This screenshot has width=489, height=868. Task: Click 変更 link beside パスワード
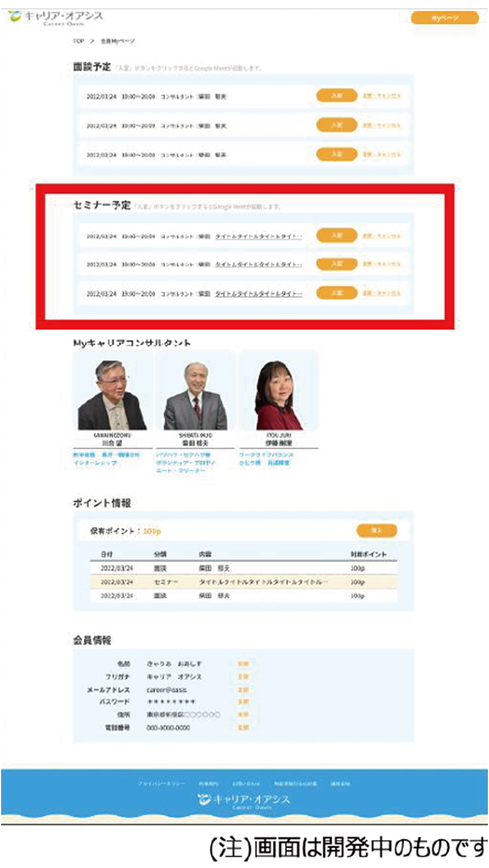pyautogui.click(x=243, y=702)
